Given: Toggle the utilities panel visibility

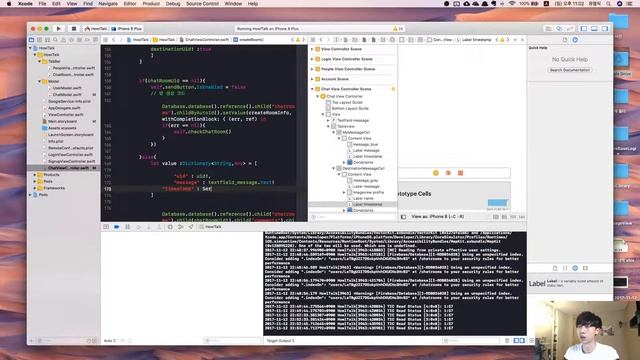Looking at the screenshot, I should tap(605, 29).
